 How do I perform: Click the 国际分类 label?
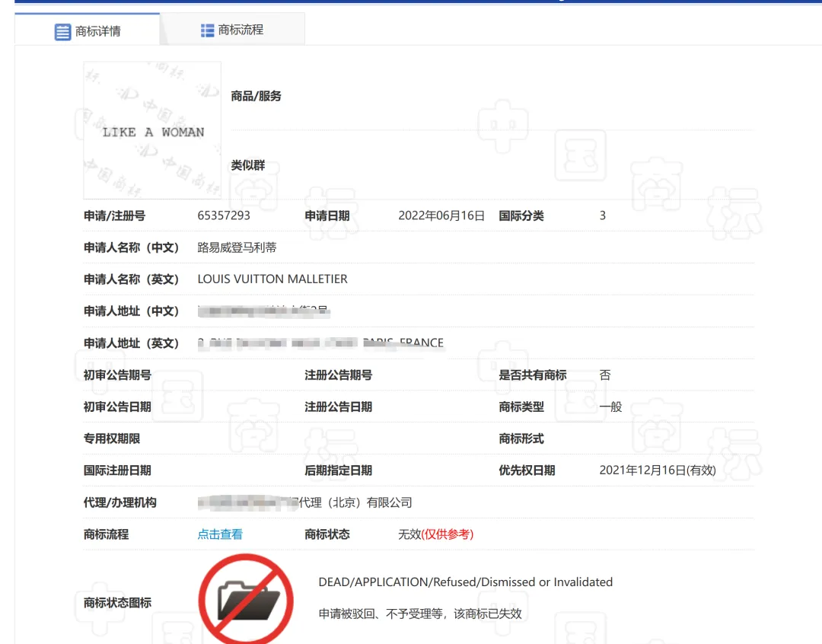click(x=521, y=215)
